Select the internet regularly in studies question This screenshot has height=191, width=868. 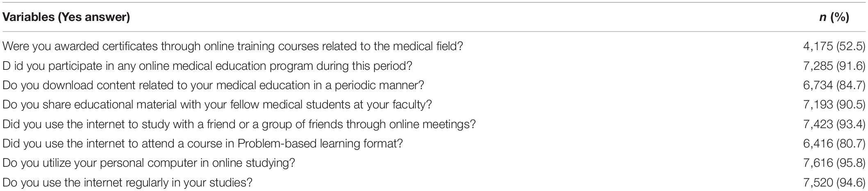[127, 182]
